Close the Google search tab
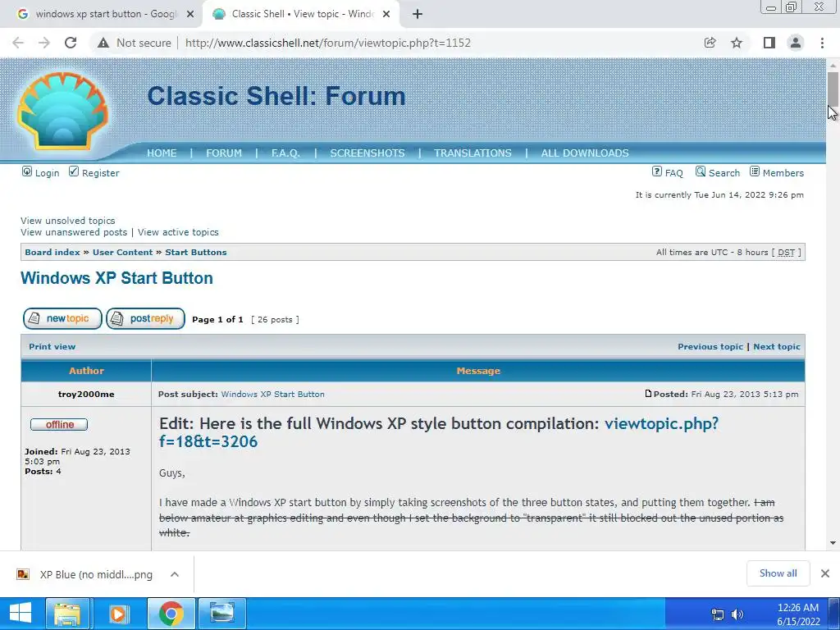Screen dimensions: 840x630 [x=190, y=15]
